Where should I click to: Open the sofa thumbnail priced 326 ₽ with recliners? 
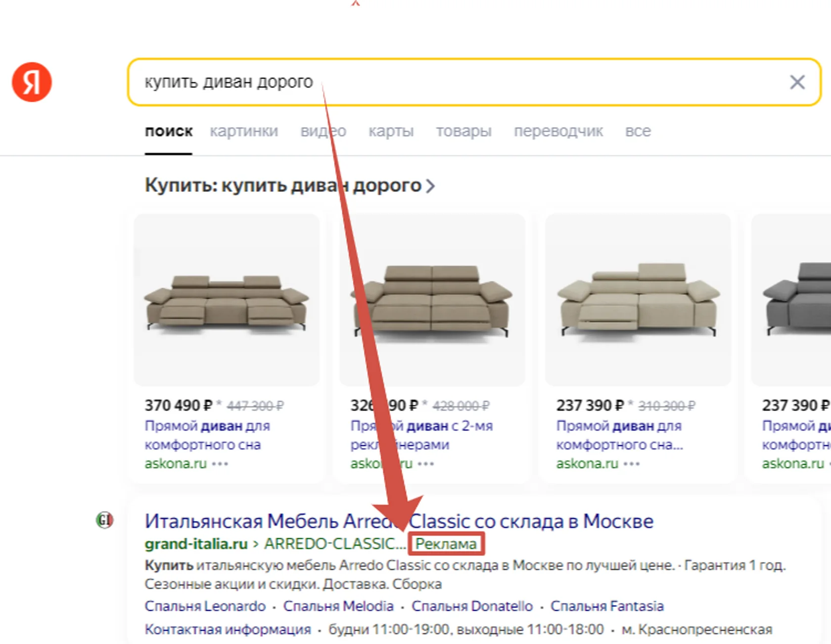[x=432, y=300]
